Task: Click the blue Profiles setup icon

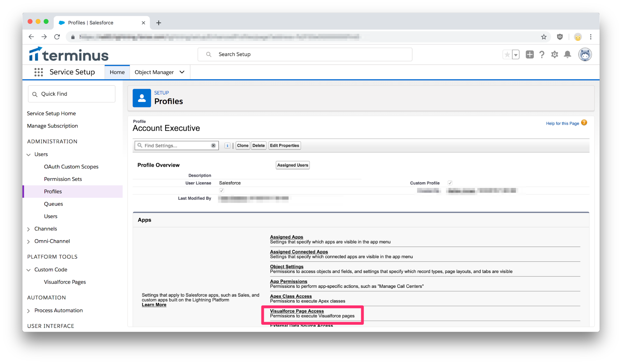Action: click(142, 98)
